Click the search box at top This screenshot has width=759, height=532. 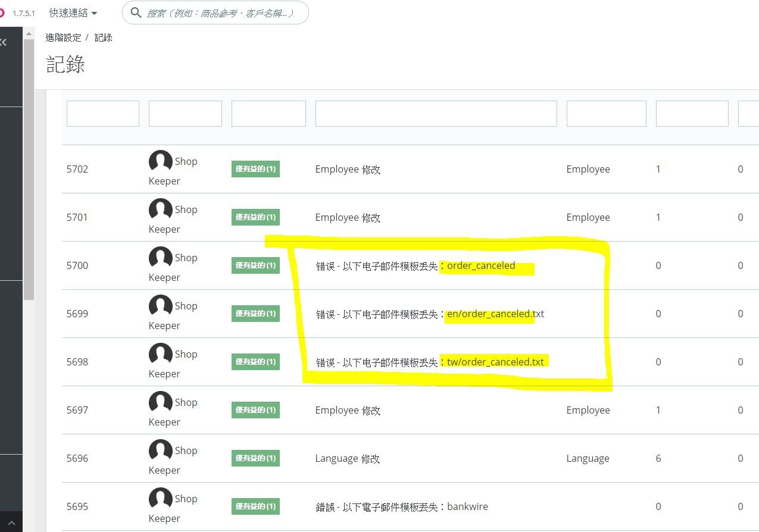pyautogui.click(x=215, y=12)
